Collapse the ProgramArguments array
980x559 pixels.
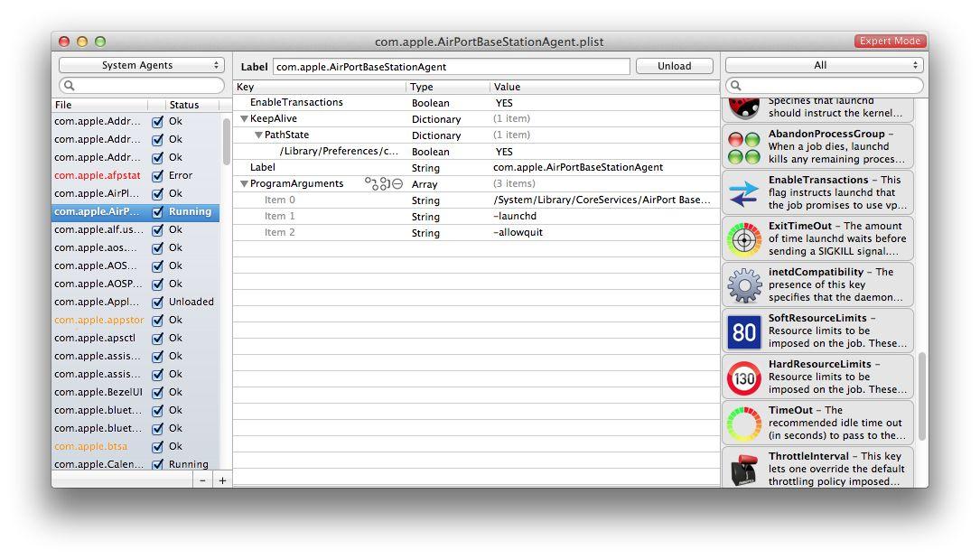click(245, 183)
